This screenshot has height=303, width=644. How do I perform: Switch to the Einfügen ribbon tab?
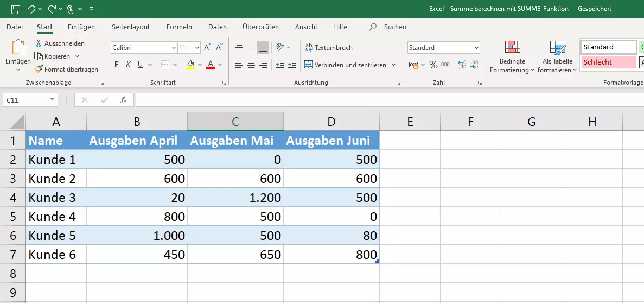tap(81, 27)
